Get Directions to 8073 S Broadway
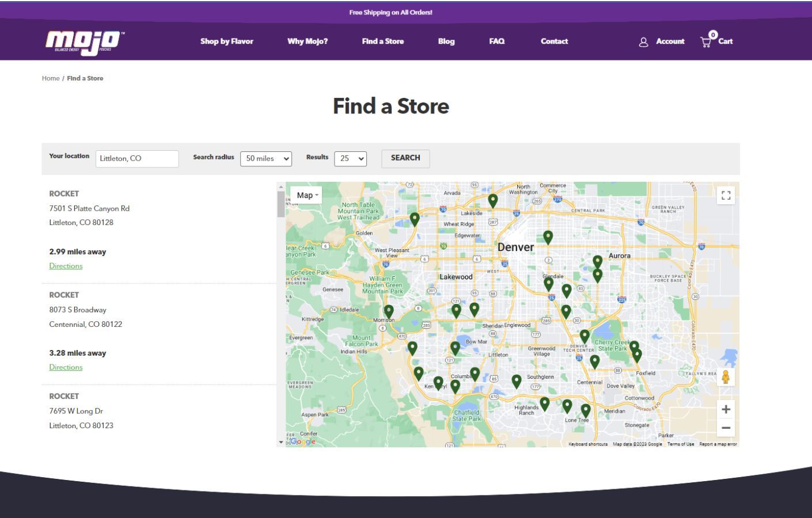The width and height of the screenshot is (812, 518). point(66,367)
